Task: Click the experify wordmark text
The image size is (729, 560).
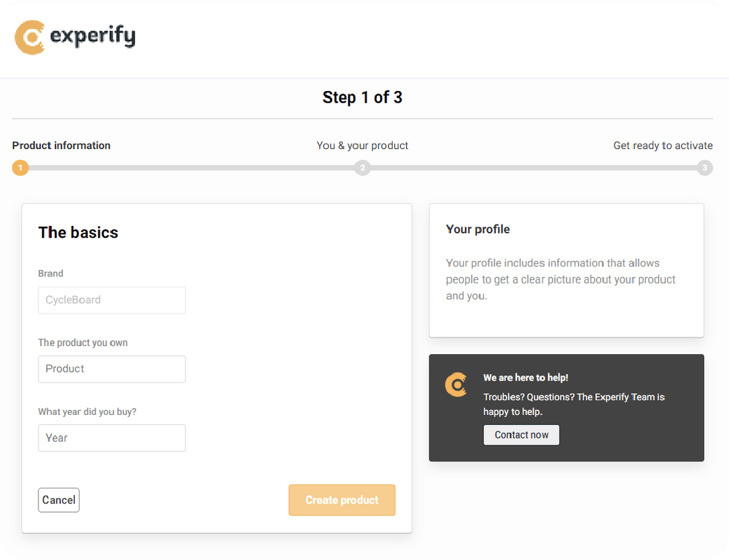Action: click(92, 36)
